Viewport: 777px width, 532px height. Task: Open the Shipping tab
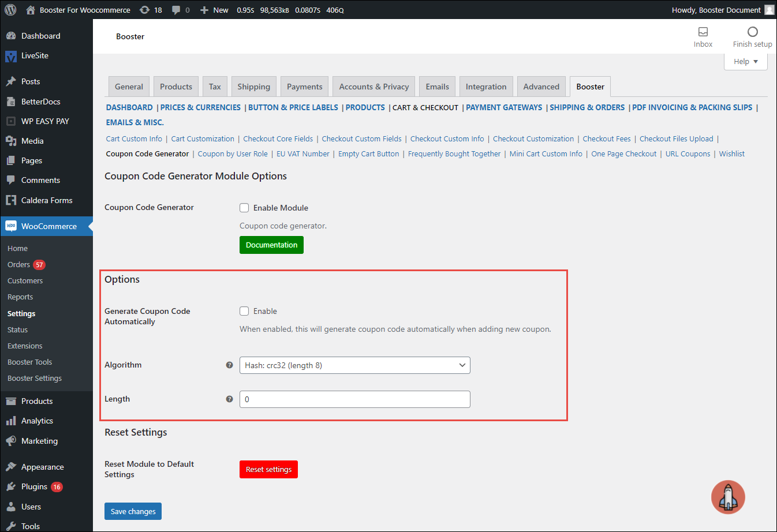pyautogui.click(x=253, y=87)
